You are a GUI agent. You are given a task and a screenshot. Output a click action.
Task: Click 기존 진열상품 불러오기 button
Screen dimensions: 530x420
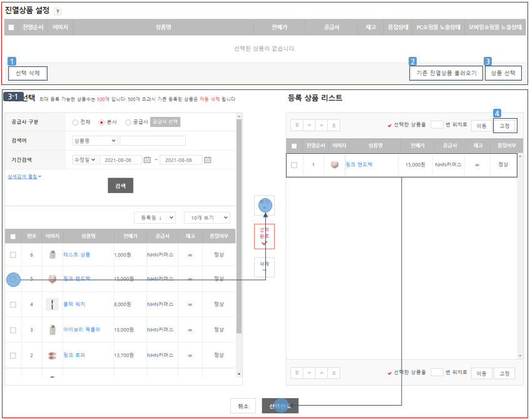(x=446, y=73)
